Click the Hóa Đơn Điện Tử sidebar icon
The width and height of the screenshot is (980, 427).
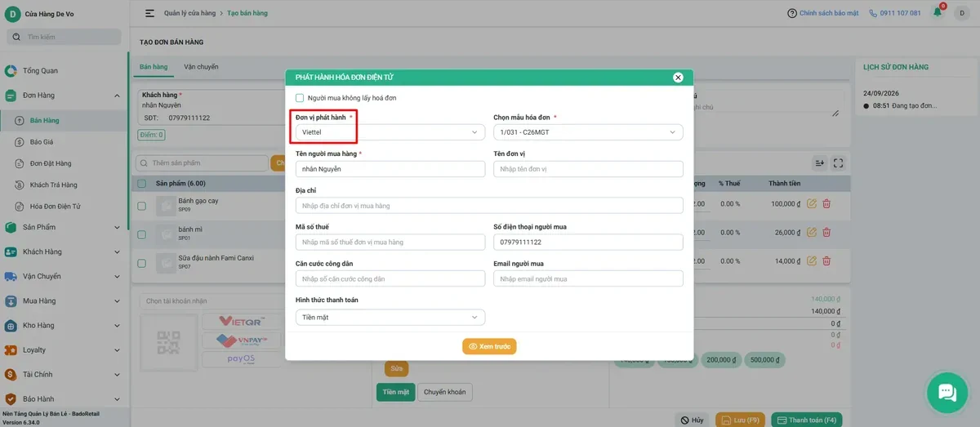(x=20, y=207)
